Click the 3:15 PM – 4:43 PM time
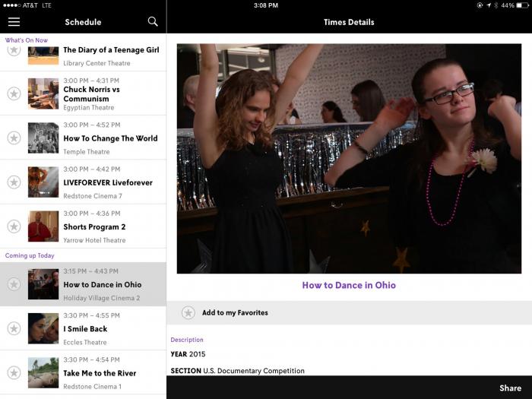 point(91,271)
